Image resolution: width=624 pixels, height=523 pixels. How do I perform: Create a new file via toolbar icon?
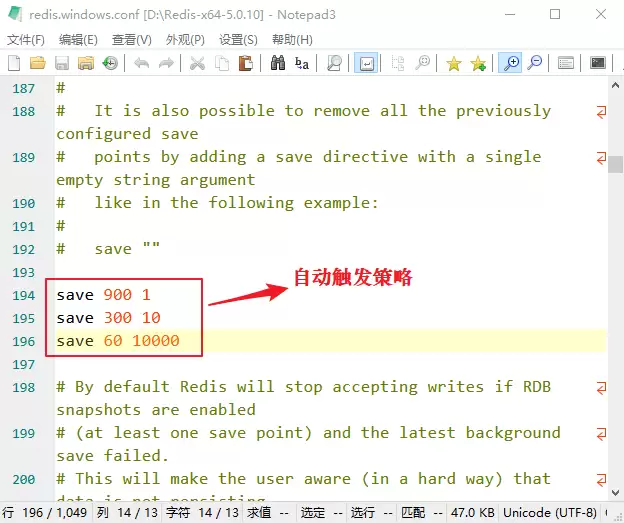pyautogui.click(x=14, y=63)
